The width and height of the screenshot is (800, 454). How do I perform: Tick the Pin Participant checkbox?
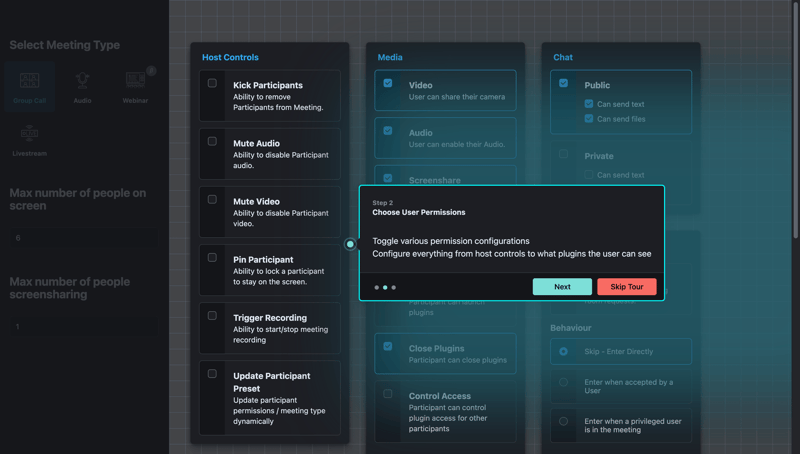(x=212, y=258)
